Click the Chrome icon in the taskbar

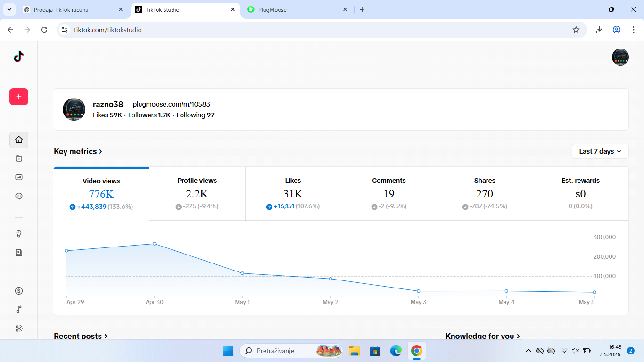416,351
